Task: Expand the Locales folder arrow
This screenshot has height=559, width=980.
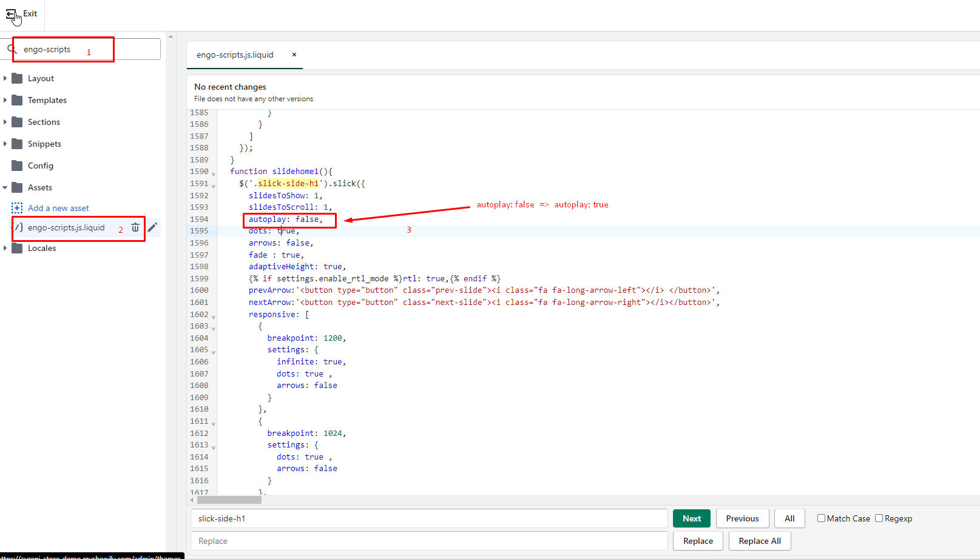Action: click(5, 248)
